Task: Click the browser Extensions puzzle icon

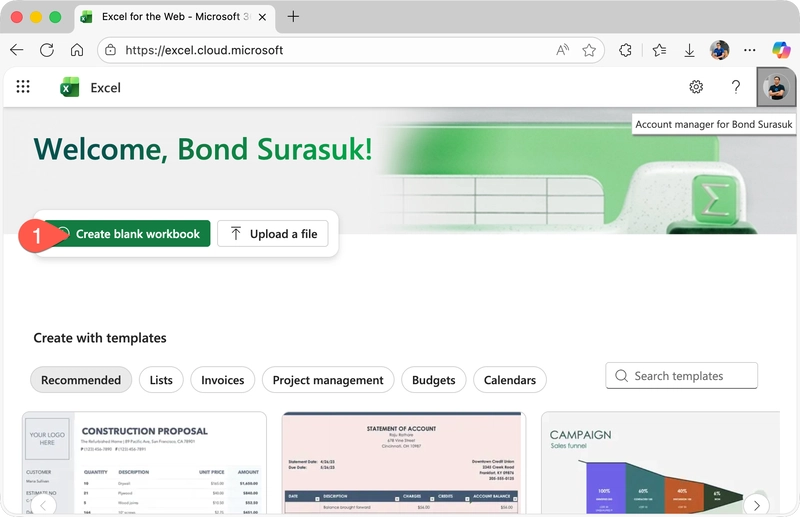Action: 625,50
